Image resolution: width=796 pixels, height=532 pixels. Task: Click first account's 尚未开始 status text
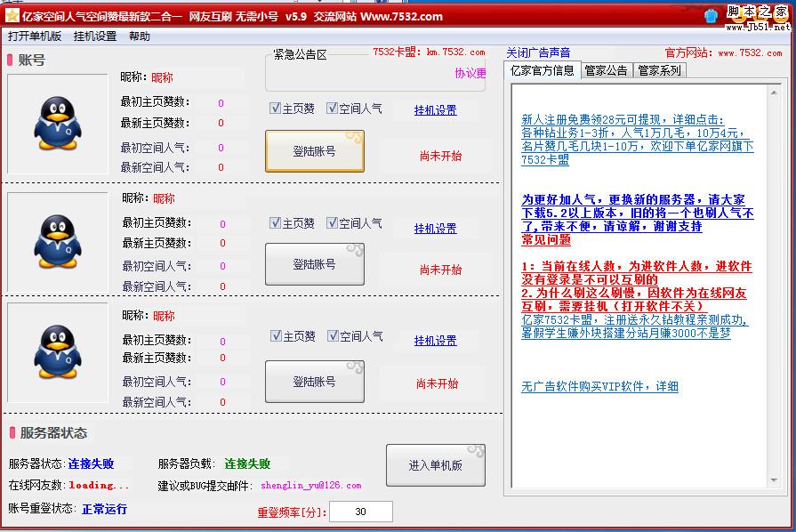click(x=440, y=156)
